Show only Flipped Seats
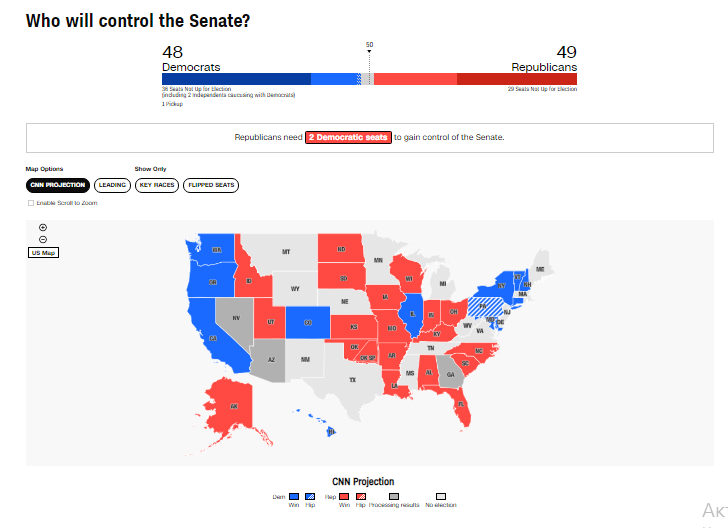728x528 pixels. 211,185
